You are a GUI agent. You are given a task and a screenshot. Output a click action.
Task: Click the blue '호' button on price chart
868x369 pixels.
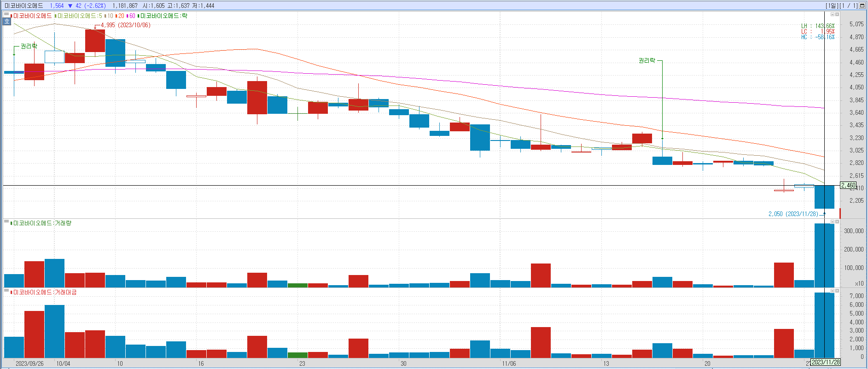[7, 21]
